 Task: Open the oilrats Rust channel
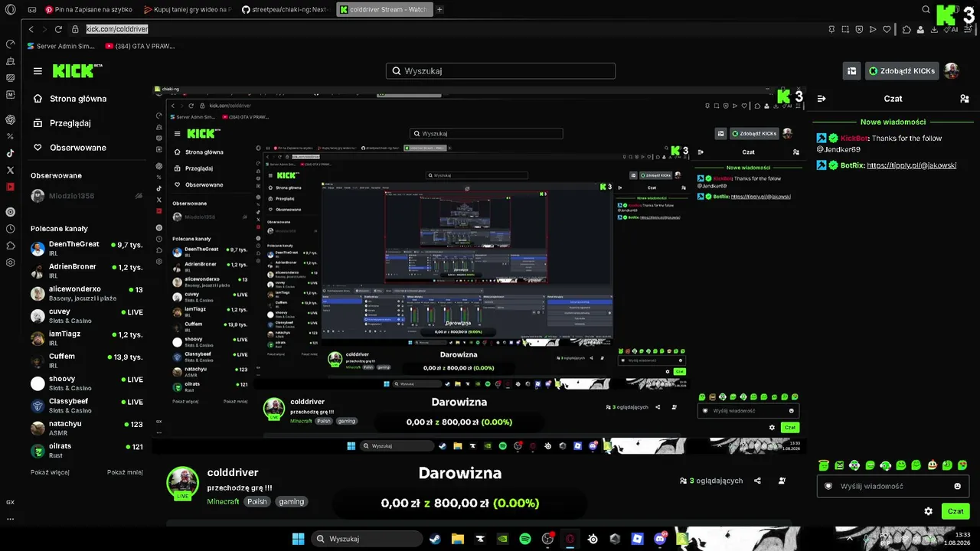(87, 451)
